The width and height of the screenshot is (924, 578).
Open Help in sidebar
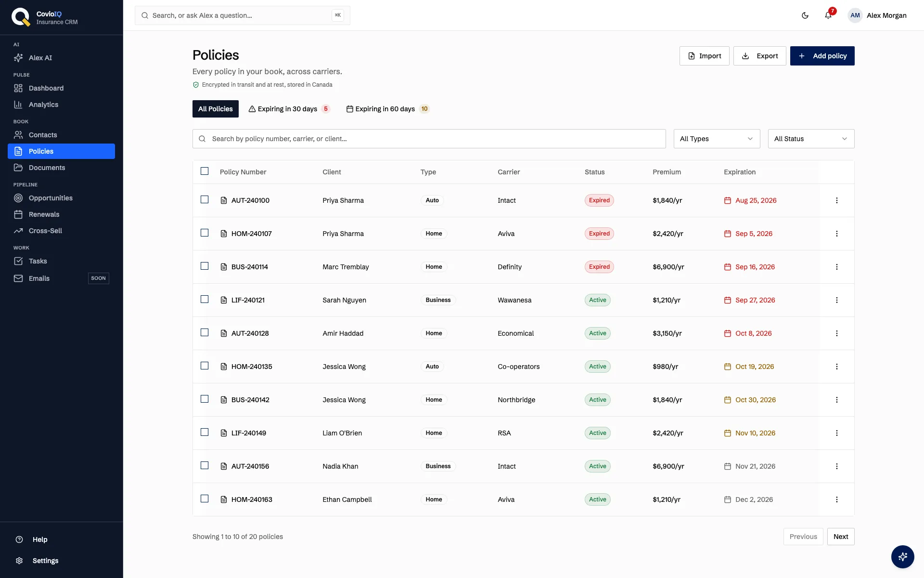point(61,539)
